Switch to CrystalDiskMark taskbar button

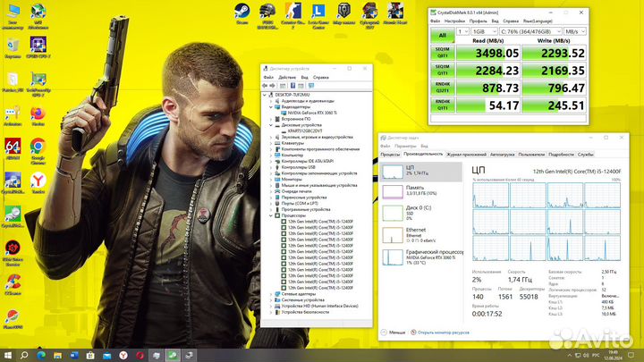[173, 355]
